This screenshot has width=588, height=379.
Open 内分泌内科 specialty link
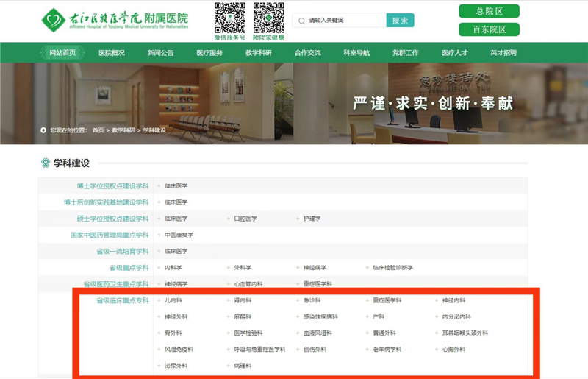tap(456, 316)
